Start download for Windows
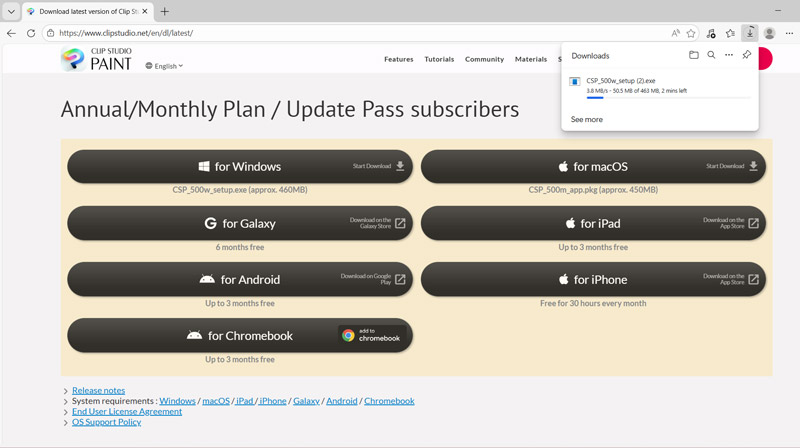This screenshot has width=800, height=448. (x=239, y=167)
